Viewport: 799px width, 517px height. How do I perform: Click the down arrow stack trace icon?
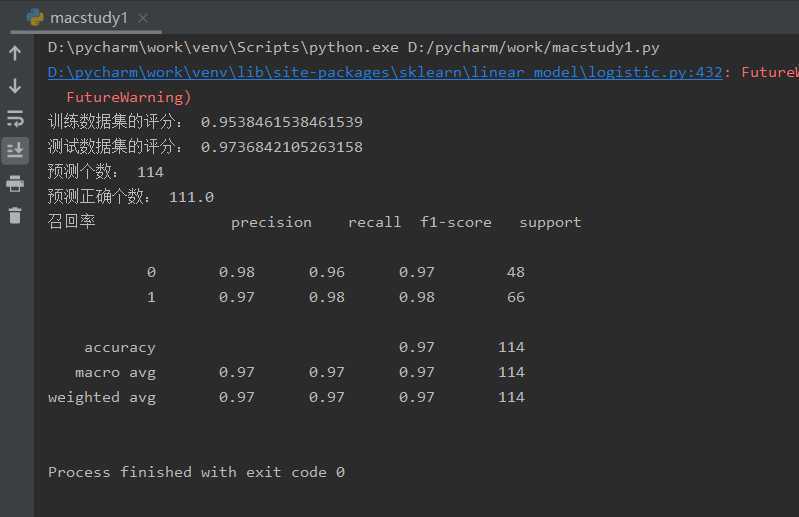coord(15,86)
